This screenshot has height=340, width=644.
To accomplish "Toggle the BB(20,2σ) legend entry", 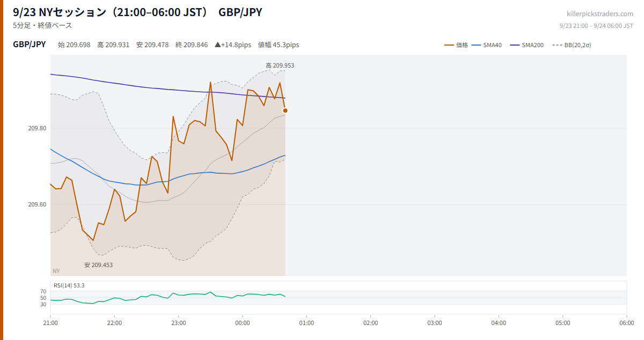I will pyautogui.click(x=572, y=45).
